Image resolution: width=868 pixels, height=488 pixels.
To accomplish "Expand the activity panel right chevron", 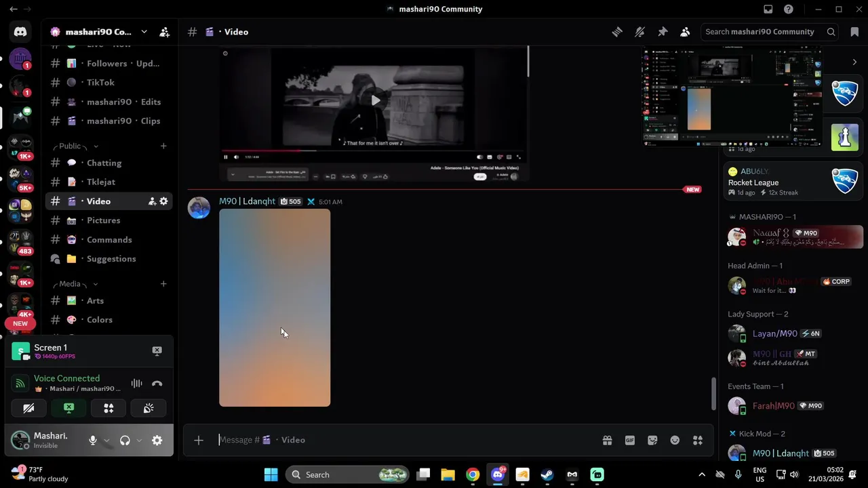I will pos(854,62).
